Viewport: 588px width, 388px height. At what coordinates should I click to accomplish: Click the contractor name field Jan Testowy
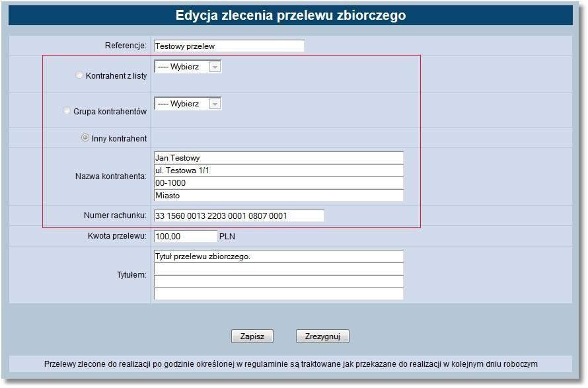tap(279, 158)
